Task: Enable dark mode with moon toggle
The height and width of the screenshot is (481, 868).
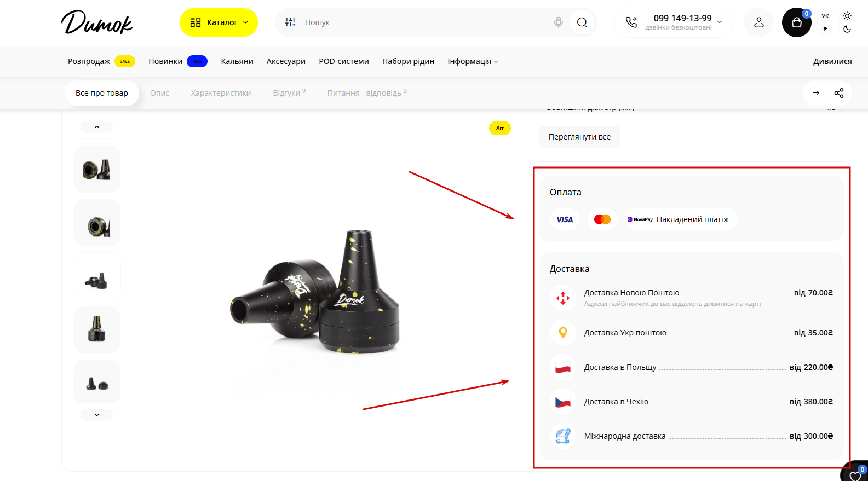Action: click(x=847, y=30)
